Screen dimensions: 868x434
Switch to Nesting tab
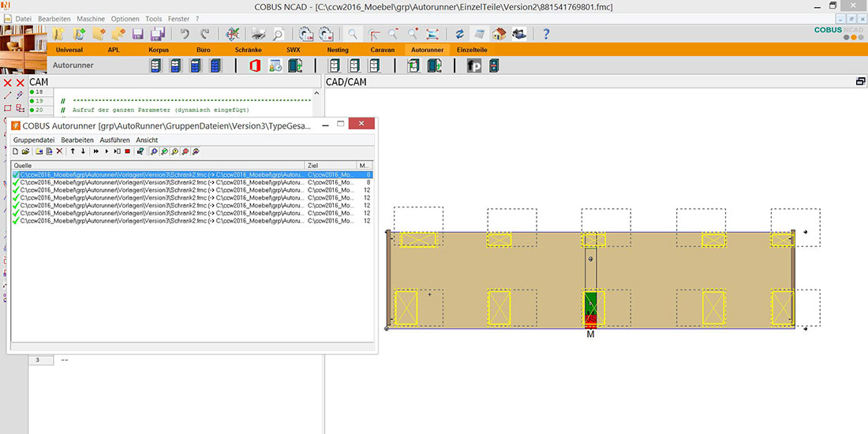[338, 50]
